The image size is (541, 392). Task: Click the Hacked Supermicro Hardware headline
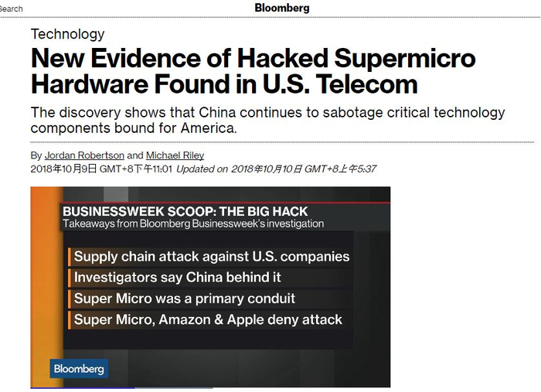pyautogui.click(x=253, y=70)
